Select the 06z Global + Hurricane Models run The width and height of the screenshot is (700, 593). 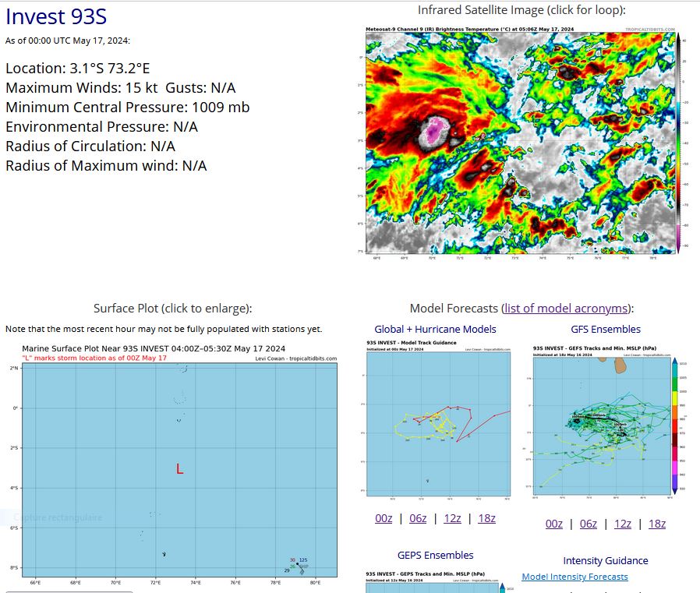click(x=418, y=517)
